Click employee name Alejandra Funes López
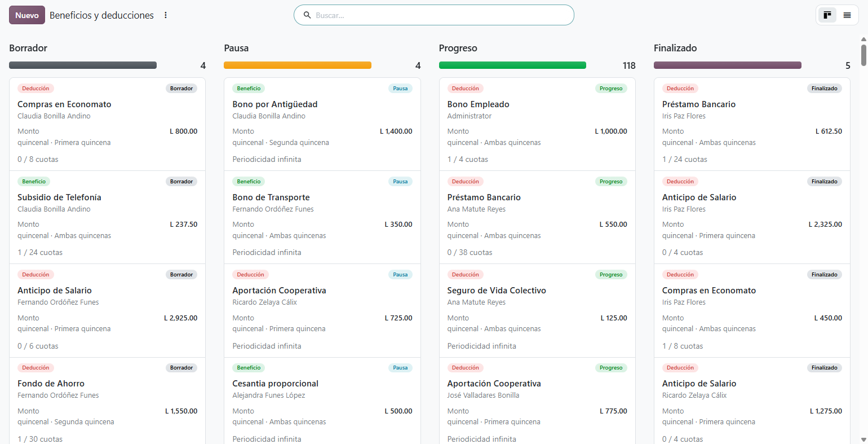The width and height of the screenshot is (868, 444). point(269,395)
